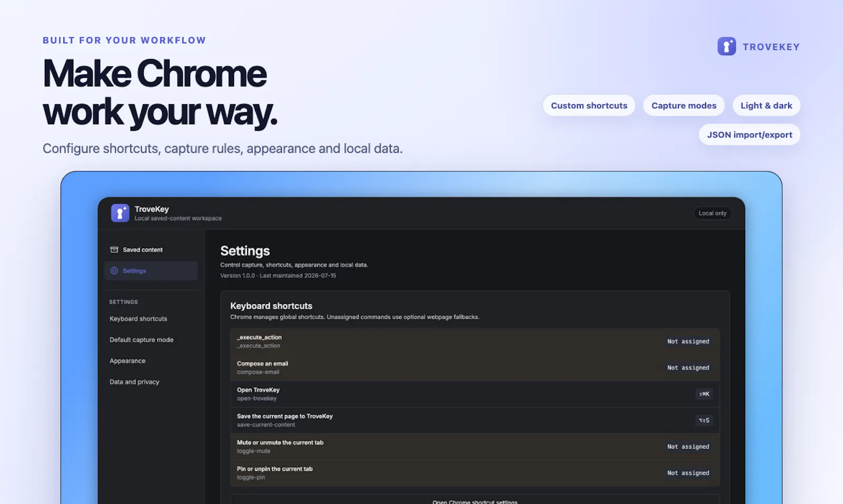Go to Default capture mode settings
The width and height of the screenshot is (843, 504).
point(141,340)
